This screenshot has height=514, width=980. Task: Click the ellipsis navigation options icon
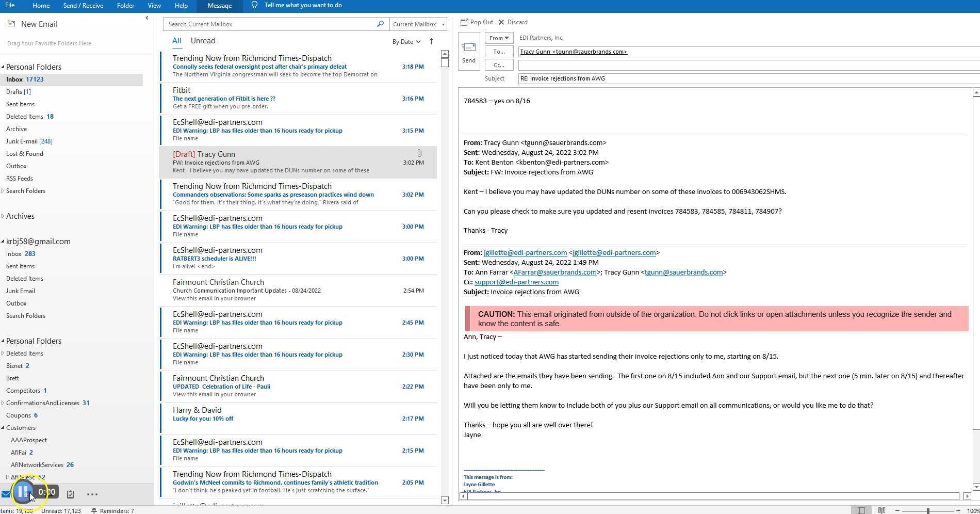[92, 494]
